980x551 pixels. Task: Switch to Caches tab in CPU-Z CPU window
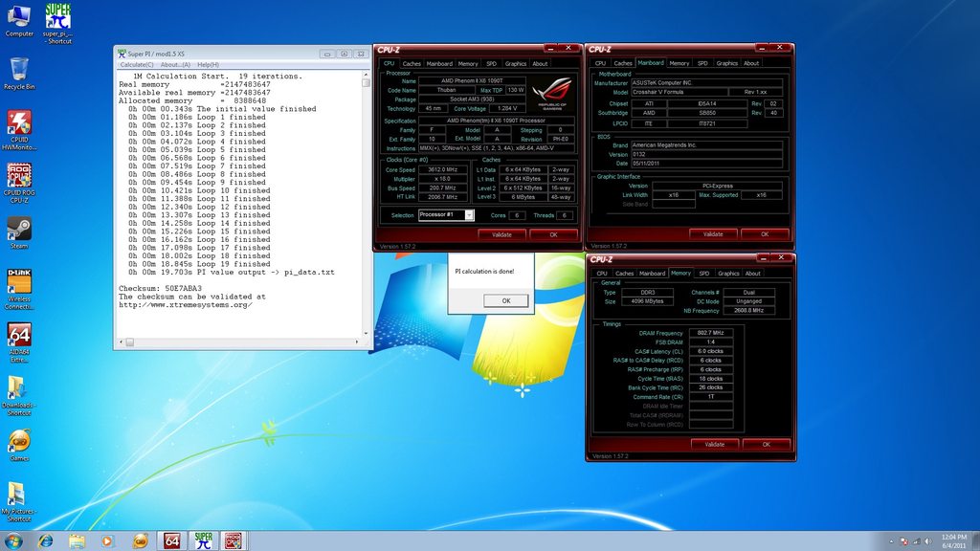tap(412, 64)
